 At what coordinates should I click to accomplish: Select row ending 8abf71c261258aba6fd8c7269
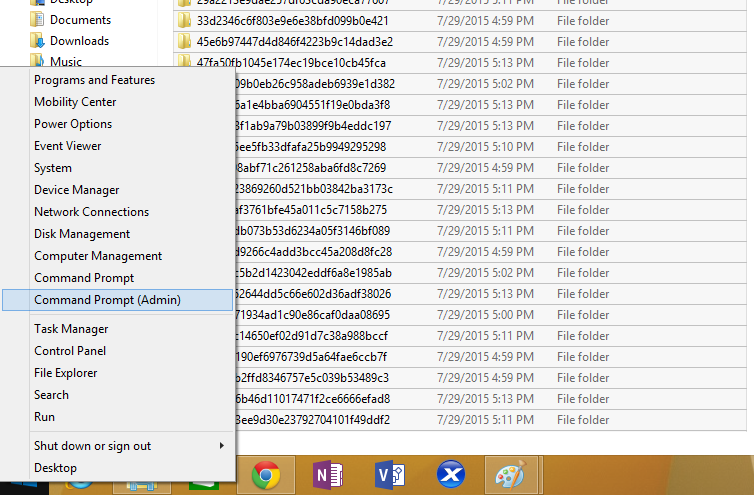(x=490, y=168)
